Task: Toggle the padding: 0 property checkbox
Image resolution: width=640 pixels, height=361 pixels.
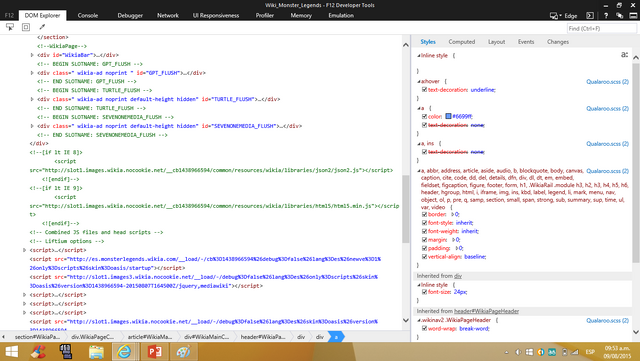Action: click(424, 248)
